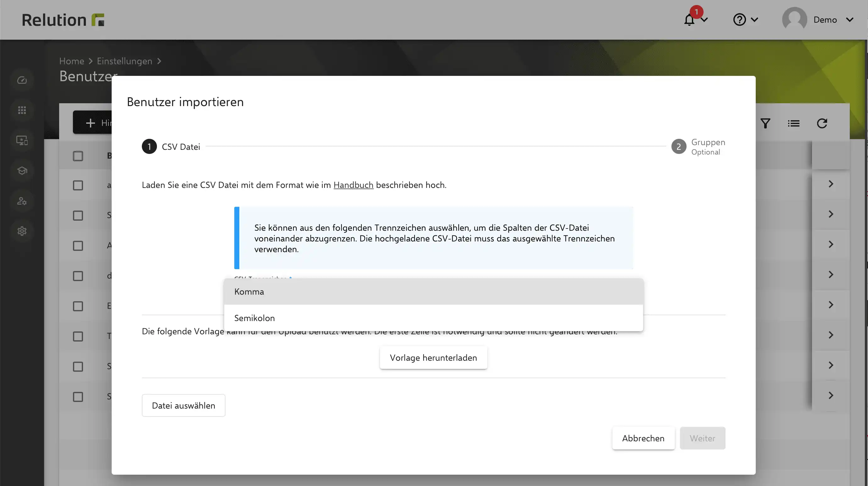
Task: Open the dashboard speedometer sidebar icon
Action: 22,80
